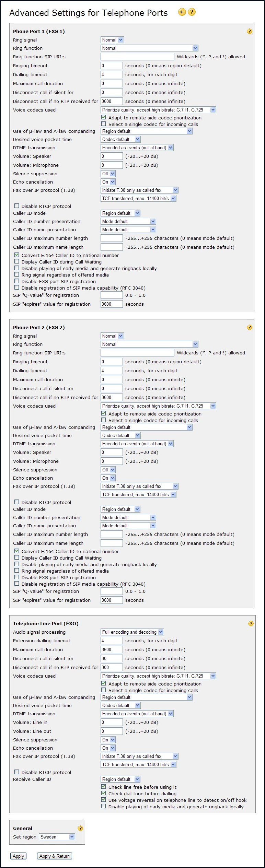The image size is (265, 868).
Task: Open Receive Caller ID dropdown
Action: (120, 779)
